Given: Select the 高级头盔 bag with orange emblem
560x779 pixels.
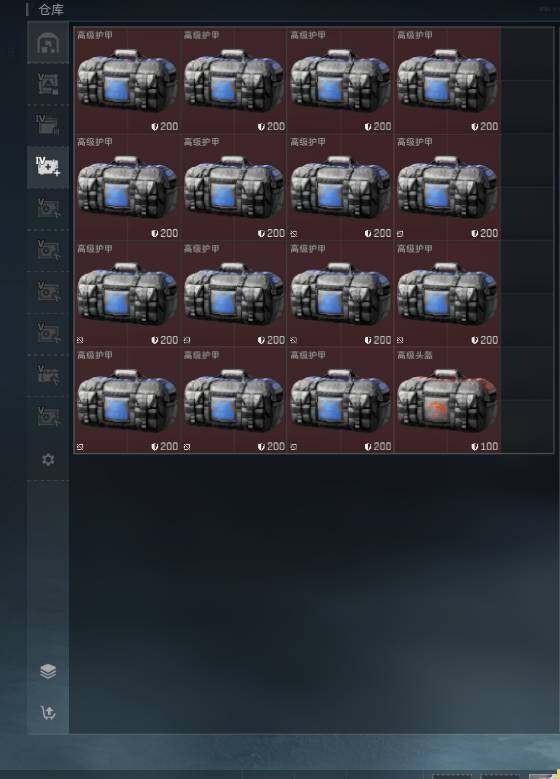Looking at the screenshot, I should 447,400.
